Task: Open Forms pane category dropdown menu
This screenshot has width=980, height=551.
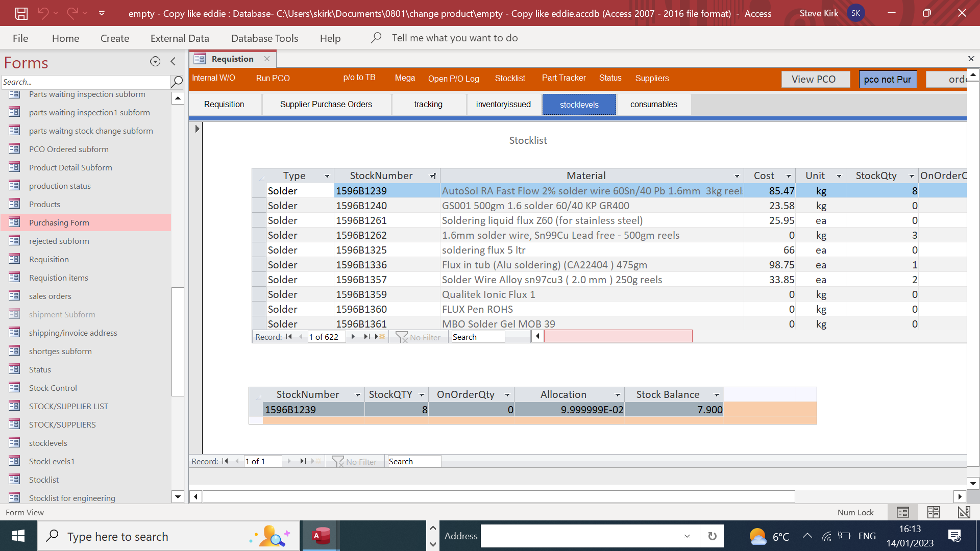Action: pos(155,62)
